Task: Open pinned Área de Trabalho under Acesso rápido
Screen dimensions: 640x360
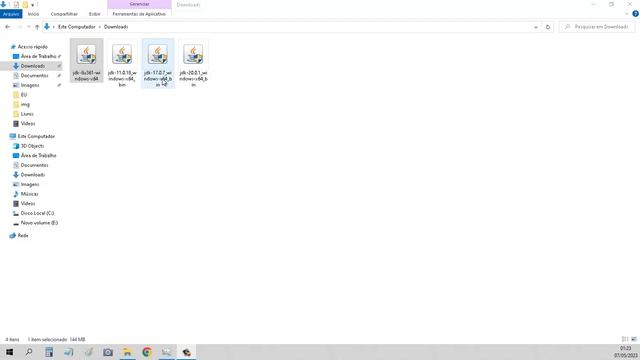Action: tap(38, 56)
